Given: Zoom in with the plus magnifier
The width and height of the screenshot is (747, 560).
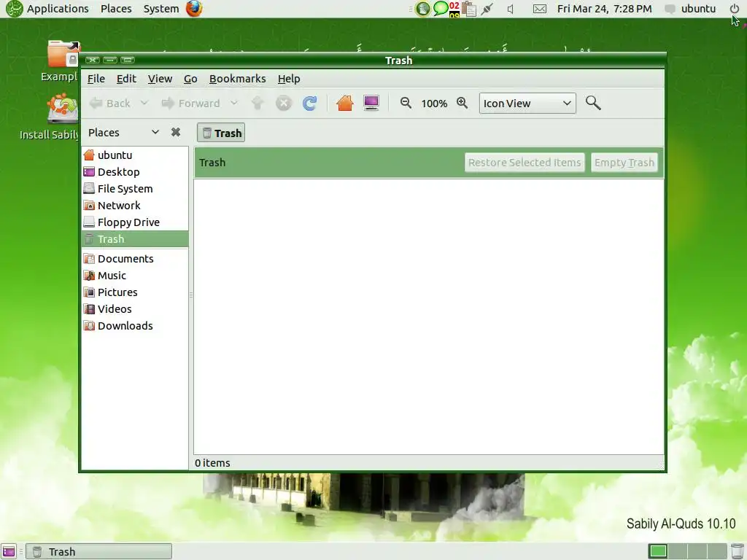Looking at the screenshot, I should [462, 103].
